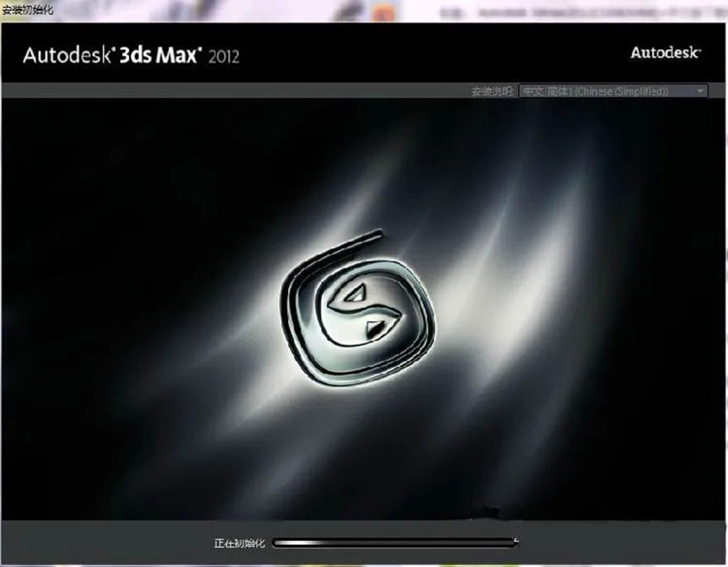Open the installation language dropdown

613,91
